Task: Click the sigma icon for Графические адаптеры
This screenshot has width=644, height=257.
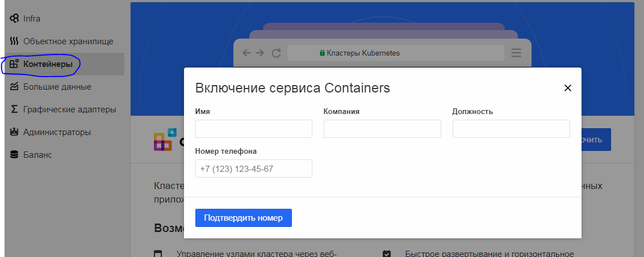Action: [14, 109]
